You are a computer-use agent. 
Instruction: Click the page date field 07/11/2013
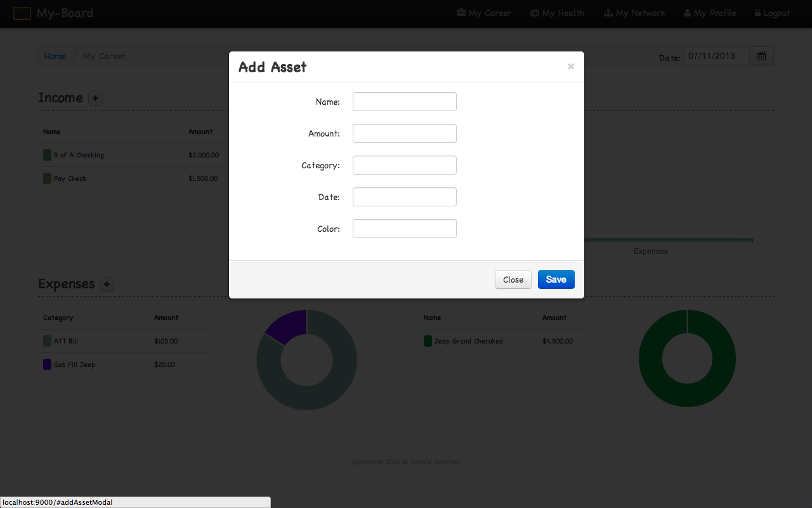717,56
